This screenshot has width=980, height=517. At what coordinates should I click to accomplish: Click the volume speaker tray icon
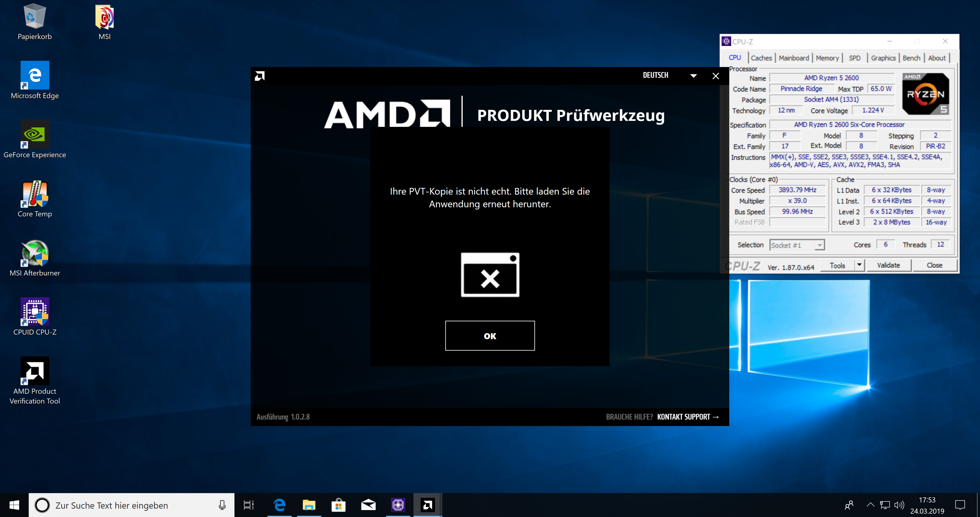tap(899, 505)
